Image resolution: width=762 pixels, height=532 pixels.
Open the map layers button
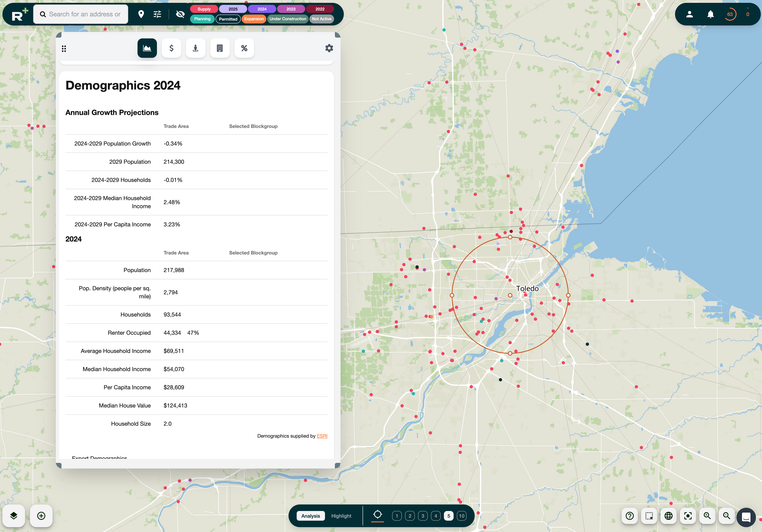click(14, 516)
